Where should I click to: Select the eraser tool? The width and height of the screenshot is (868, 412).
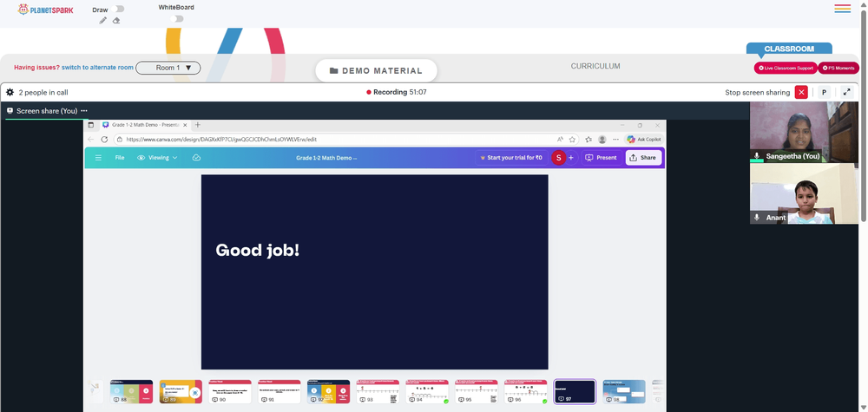coord(116,21)
